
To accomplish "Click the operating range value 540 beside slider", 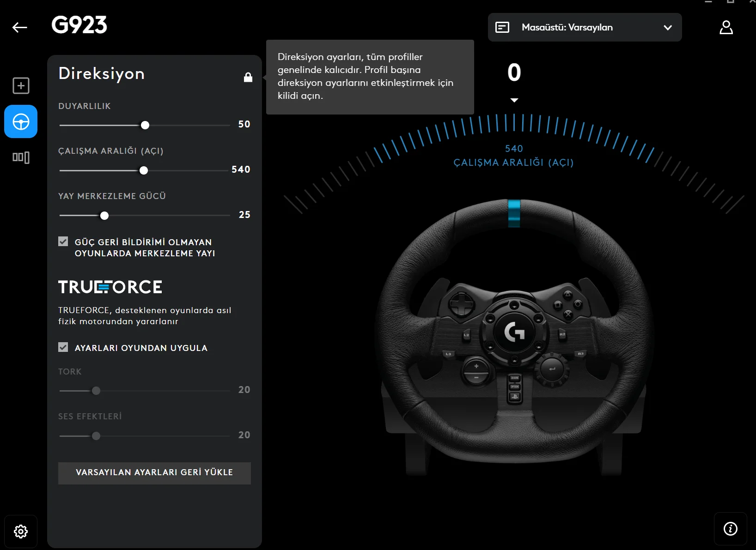I will (241, 169).
